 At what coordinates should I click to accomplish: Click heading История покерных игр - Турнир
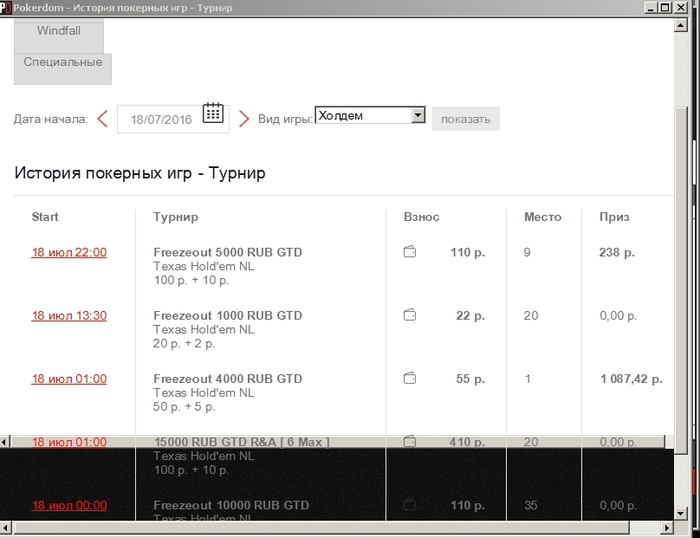[140, 173]
